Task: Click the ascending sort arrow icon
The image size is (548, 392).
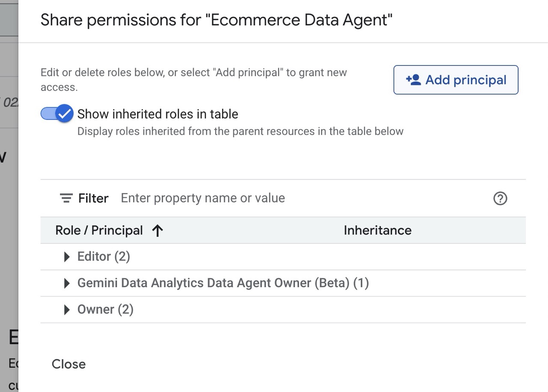Action: point(158,231)
